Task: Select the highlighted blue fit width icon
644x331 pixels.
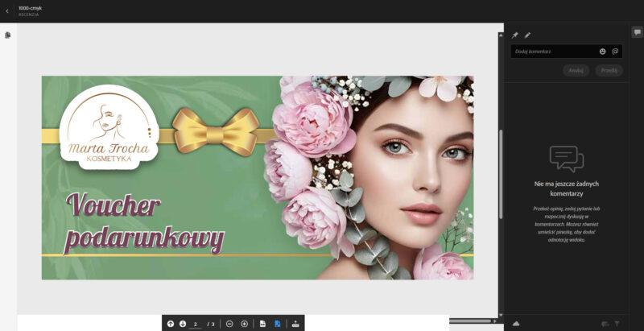Action: click(x=277, y=324)
